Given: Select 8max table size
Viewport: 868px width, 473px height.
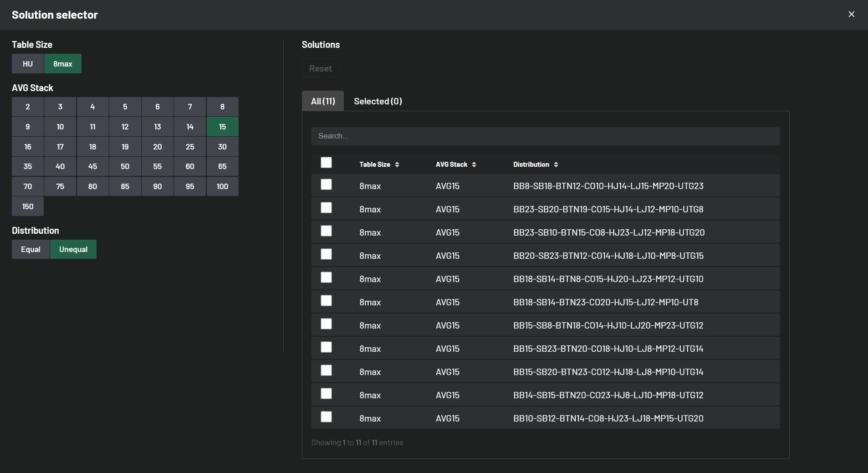Looking at the screenshot, I should [x=63, y=64].
